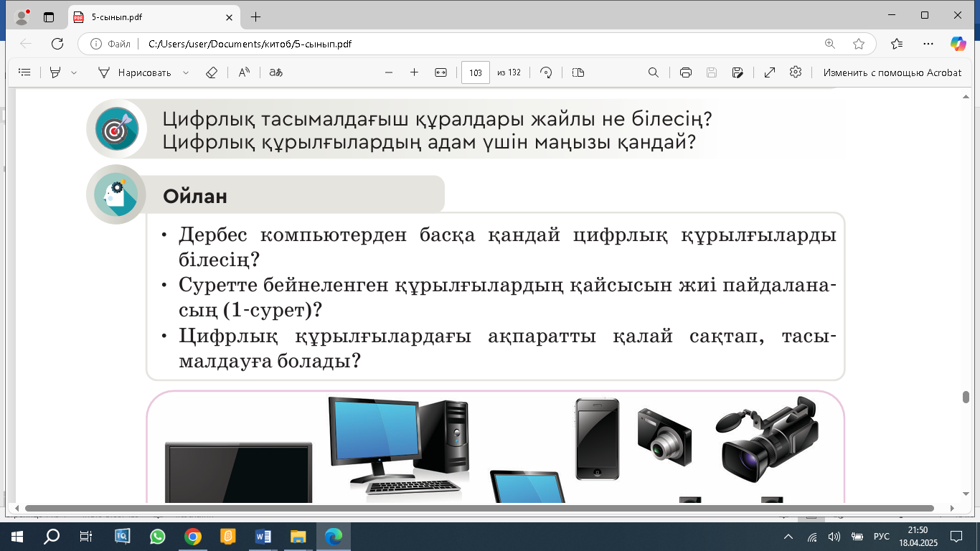980x551 pixels.
Task: Open the Windows Start menu
Action: [17, 536]
